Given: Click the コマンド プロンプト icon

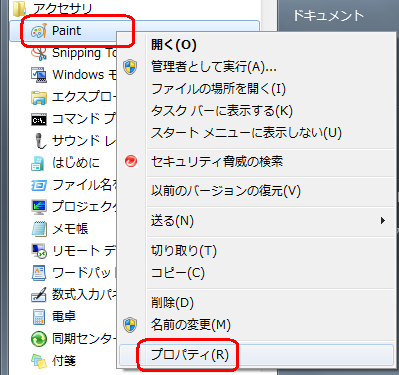Looking at the screenshot, I should click(39, 119).
